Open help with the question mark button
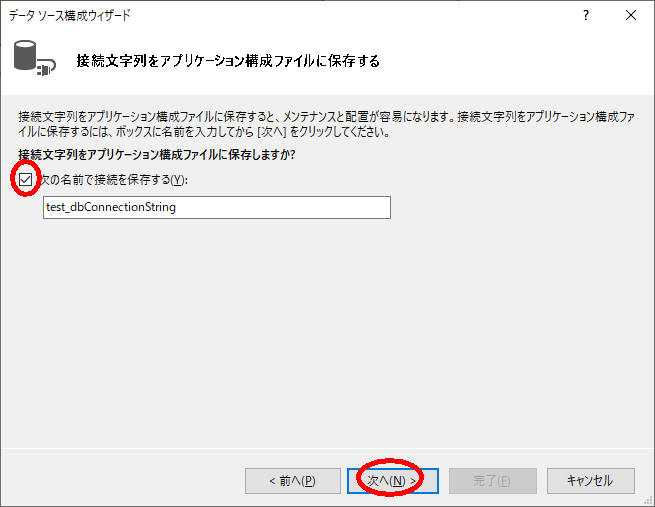 pyautogui.click(x=585, y=15)
